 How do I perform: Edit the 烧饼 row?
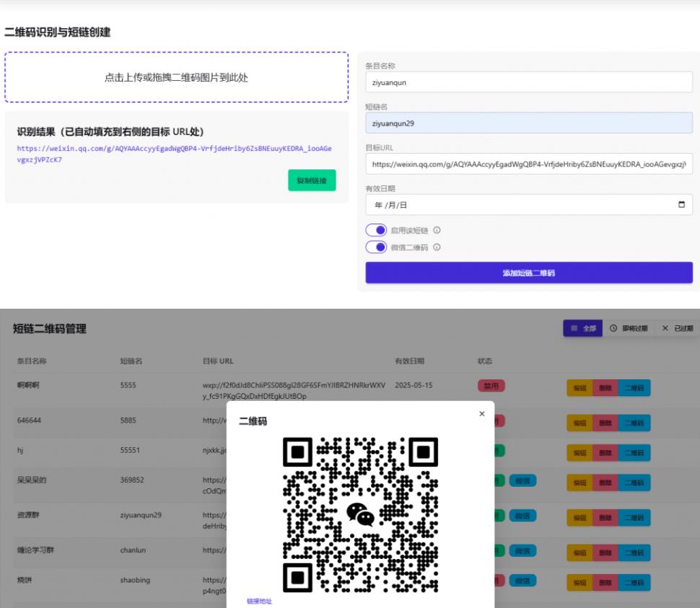(x=579, y=583)
